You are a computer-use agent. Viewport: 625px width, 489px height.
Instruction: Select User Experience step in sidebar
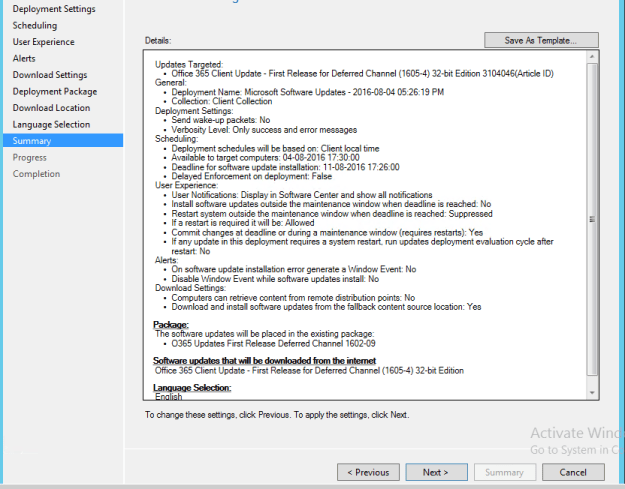(43, 42)
